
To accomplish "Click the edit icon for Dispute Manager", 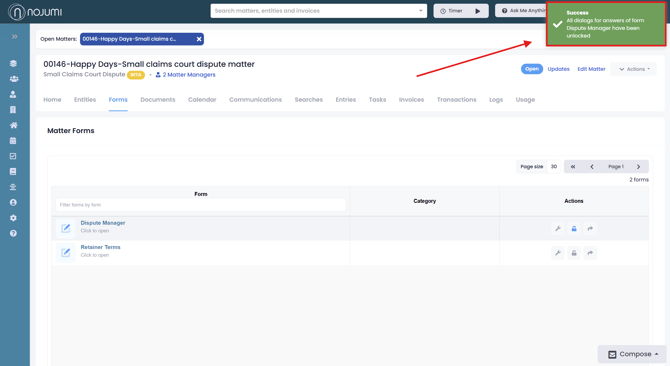I will pos(65,228).
